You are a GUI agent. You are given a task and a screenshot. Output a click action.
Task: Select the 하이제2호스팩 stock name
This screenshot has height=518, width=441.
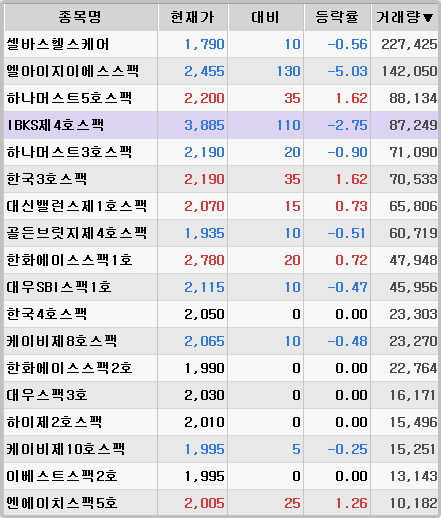(54, 422)
